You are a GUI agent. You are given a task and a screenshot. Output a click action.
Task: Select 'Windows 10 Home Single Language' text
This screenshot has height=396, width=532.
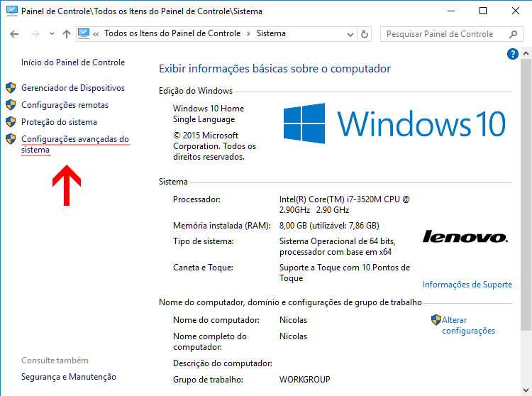(x=209, y=114)
